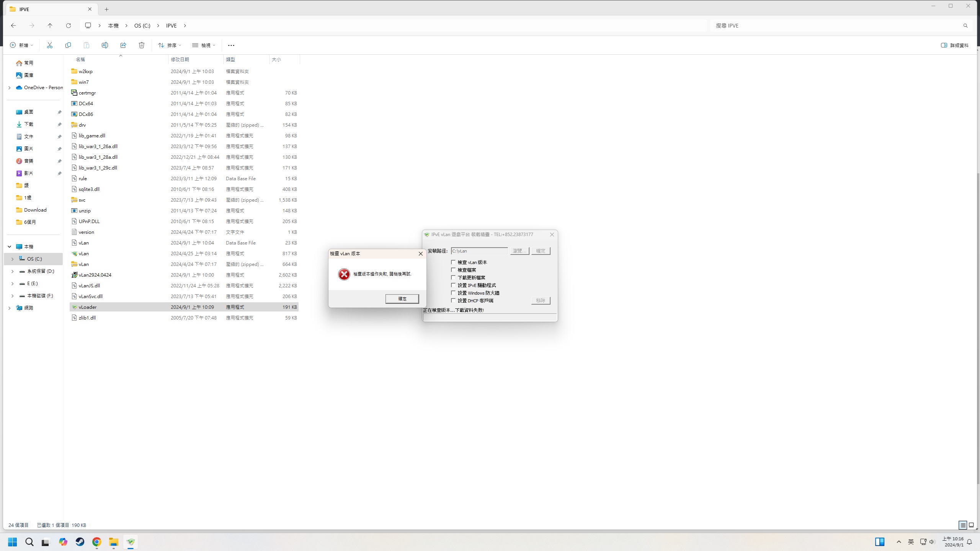Click the Up folder arrow icon

tap(50, 26)
